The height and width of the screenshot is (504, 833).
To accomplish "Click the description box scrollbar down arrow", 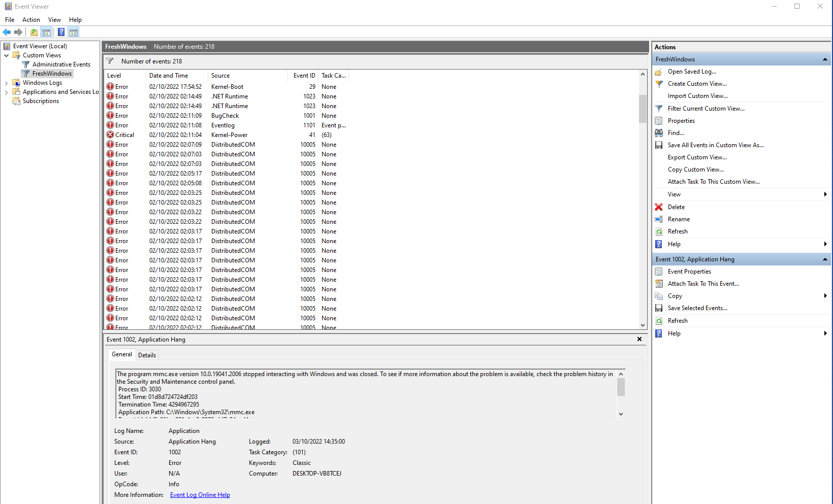I will pyautogui.click(x=621, y=414).
